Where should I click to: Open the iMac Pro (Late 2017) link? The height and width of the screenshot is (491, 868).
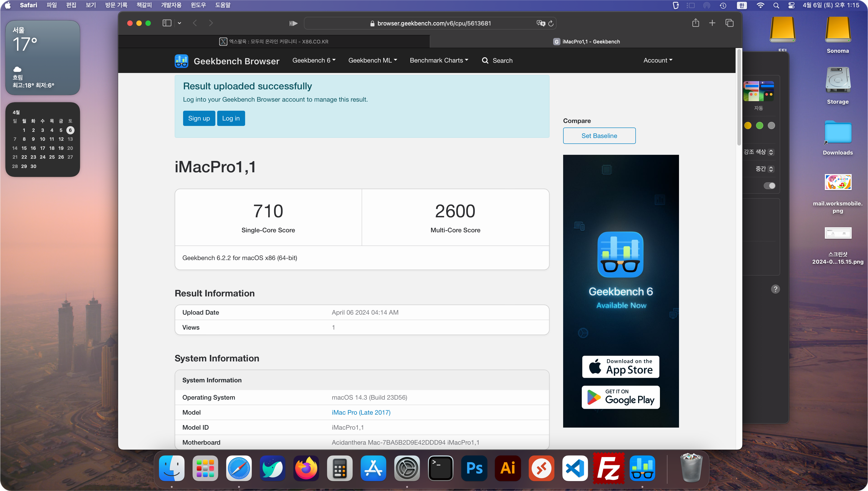[361, 412]
